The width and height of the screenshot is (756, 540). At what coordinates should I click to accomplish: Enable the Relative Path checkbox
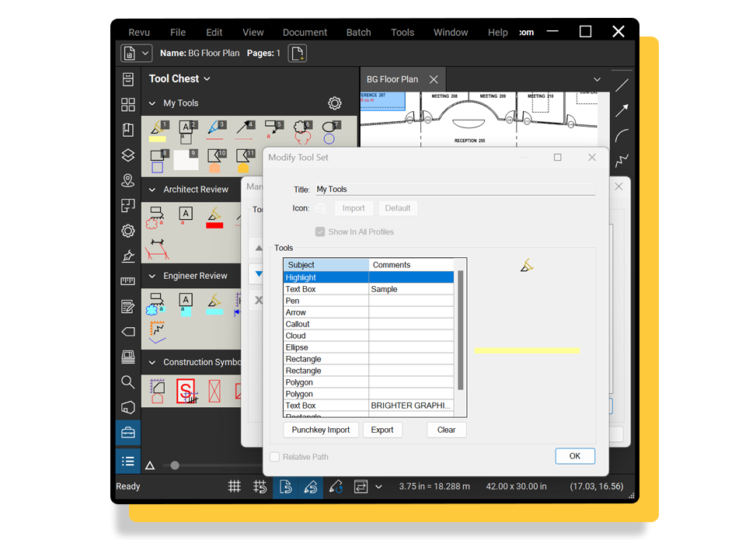point(275,457)
